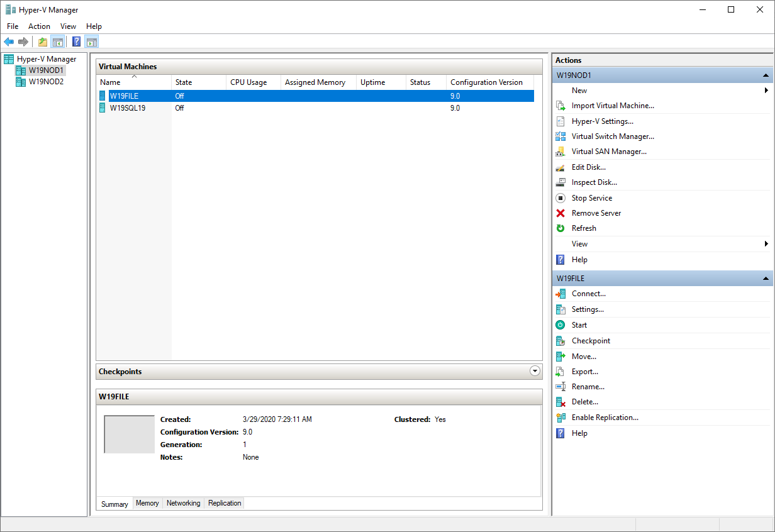
Task: Click the Enable Replication... action
Action: pos(605,418)
